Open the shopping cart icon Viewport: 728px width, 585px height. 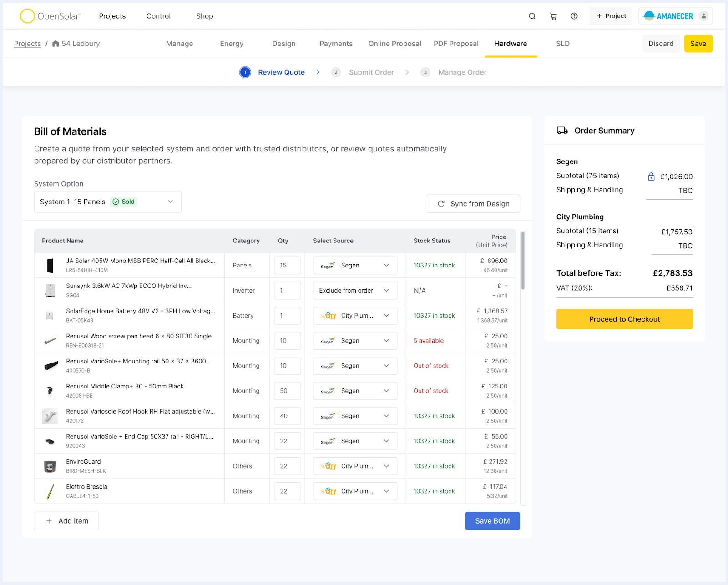click(x=553, y=16)
